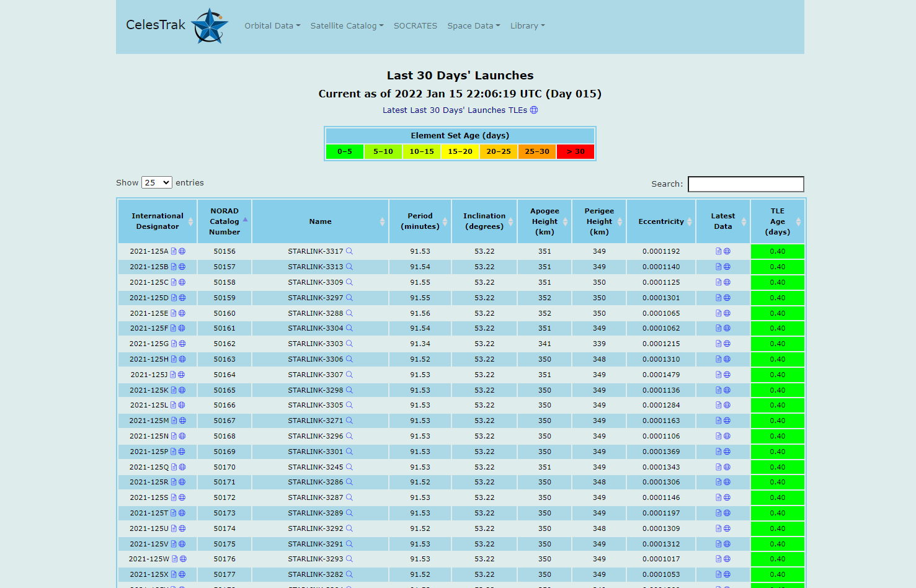
Task: Open document icon next to 2021-125A designator
Action: point(174,251)
